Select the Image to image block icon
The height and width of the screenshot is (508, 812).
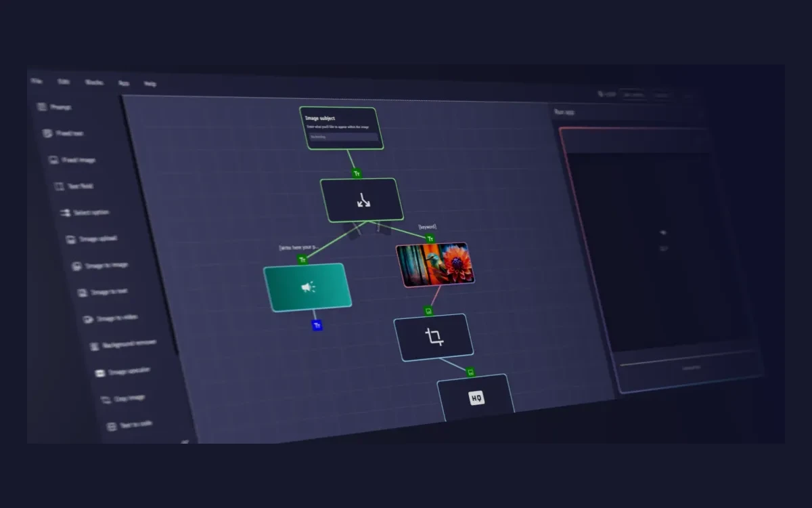coord(77,266)
